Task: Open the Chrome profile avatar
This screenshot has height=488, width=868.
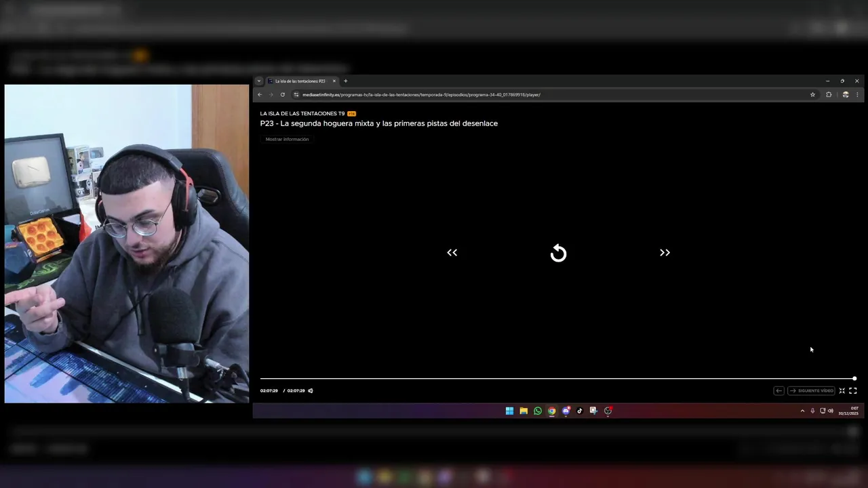Action: 846,95
